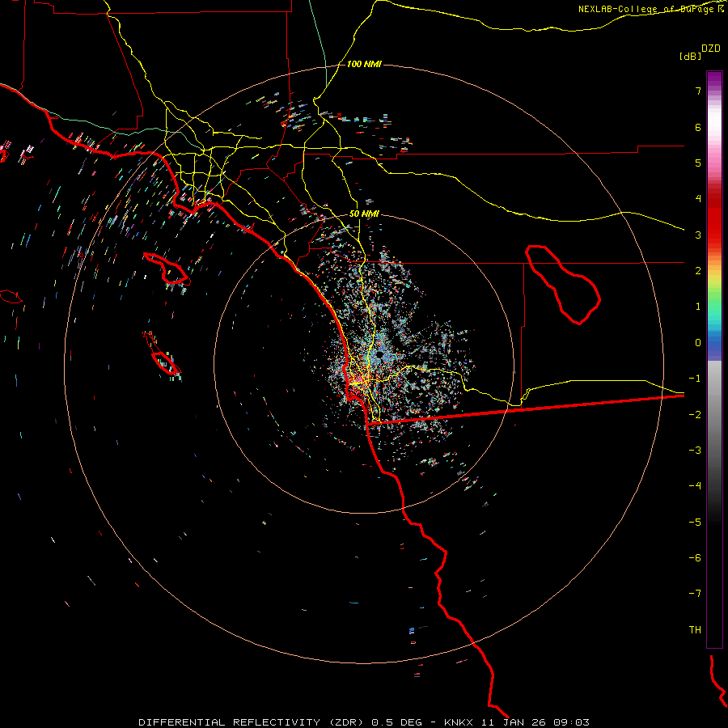
Task: Click the 100 NMI range ring label
Action: [x=364, y=64]
